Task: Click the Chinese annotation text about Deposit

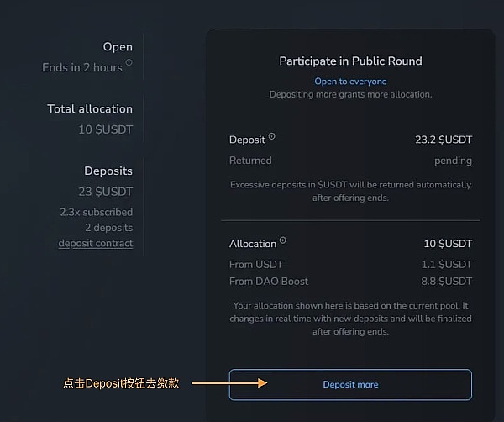Action: tap(121, 384)
